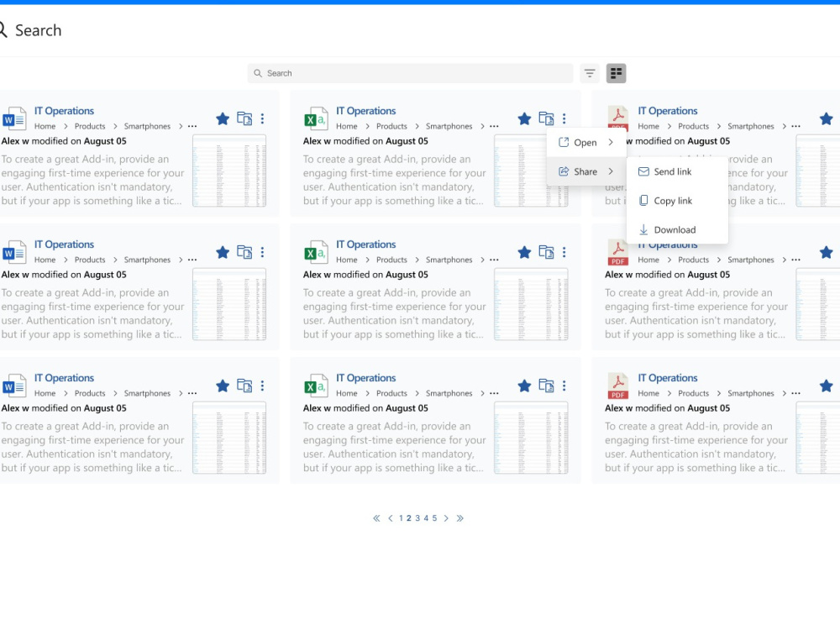Toggle favorite star on the bottom-row Word card
The image size is (840, 630).
(223, 386)
